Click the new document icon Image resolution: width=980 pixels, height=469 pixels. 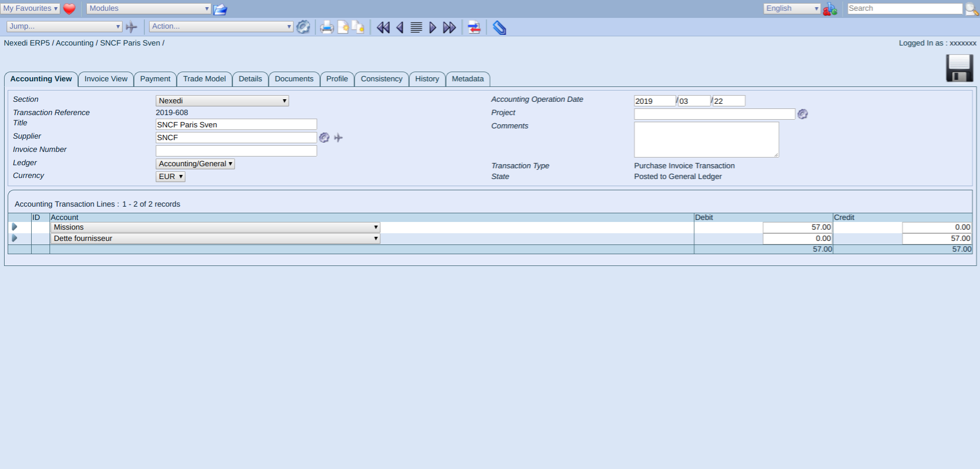click(343, 27)
